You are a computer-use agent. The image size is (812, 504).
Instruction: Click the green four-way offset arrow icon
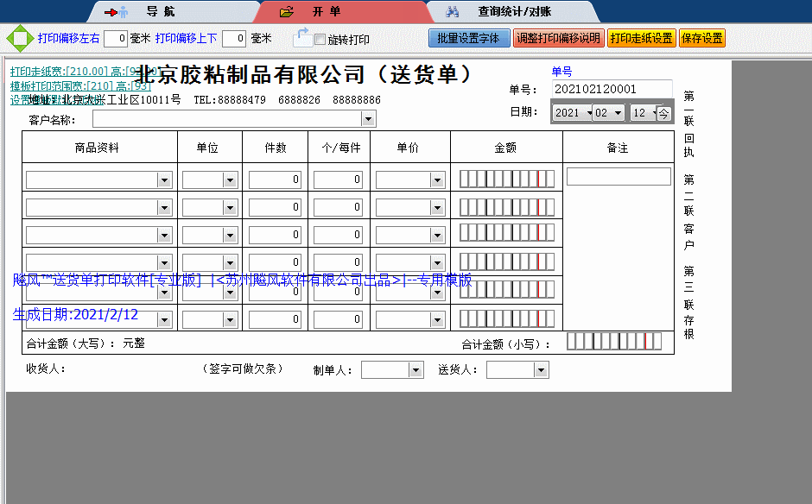click(x=19, y=39)
